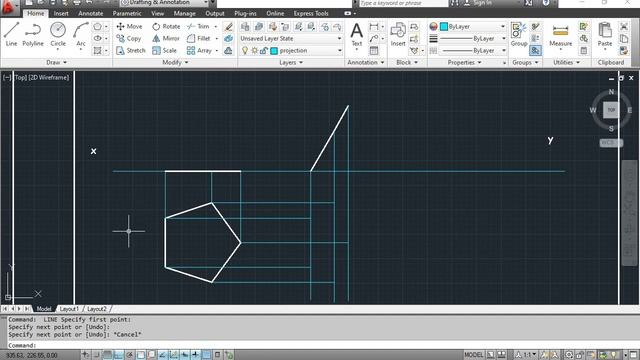
Task: Expand the Annotation panel
Action: click(366, 62)
